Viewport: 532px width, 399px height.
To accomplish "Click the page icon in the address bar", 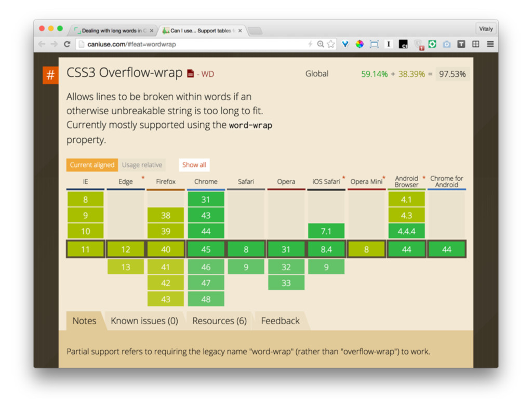I will [82, 44].
